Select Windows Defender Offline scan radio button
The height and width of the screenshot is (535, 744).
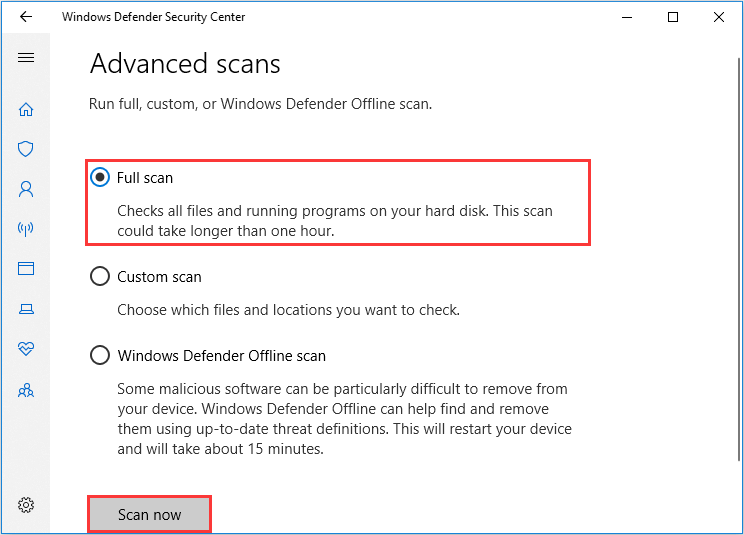tap(100, 355)
